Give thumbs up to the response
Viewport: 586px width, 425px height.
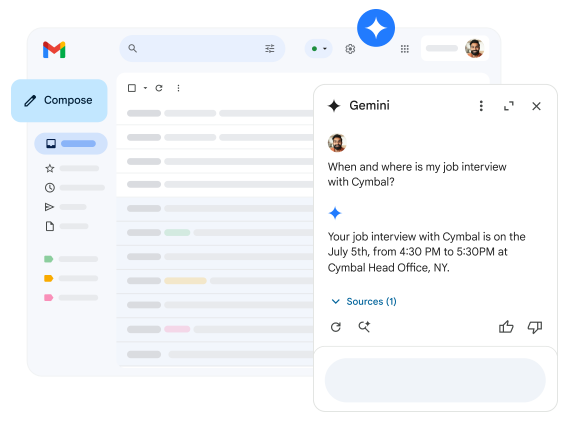click(x=506, y=327)
